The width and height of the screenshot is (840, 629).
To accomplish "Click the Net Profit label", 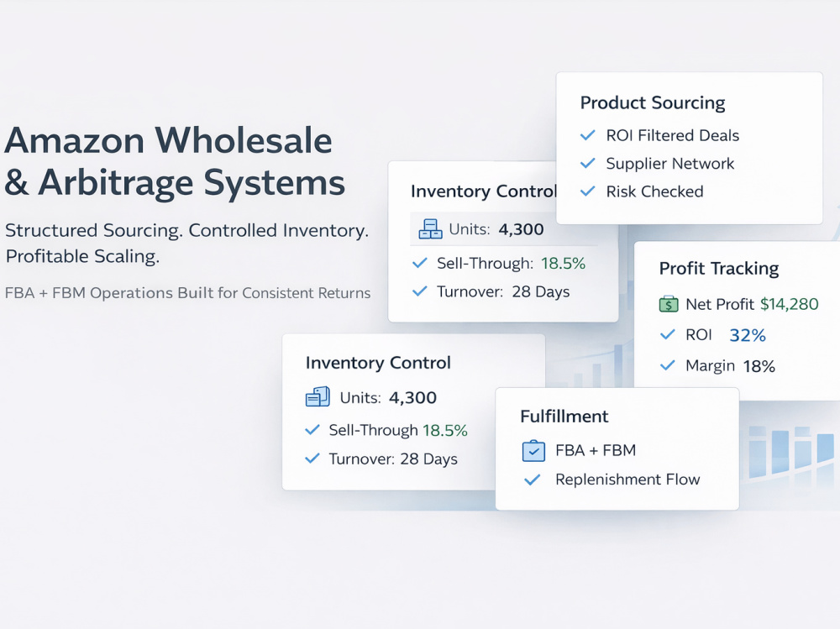I will point(720,304).
